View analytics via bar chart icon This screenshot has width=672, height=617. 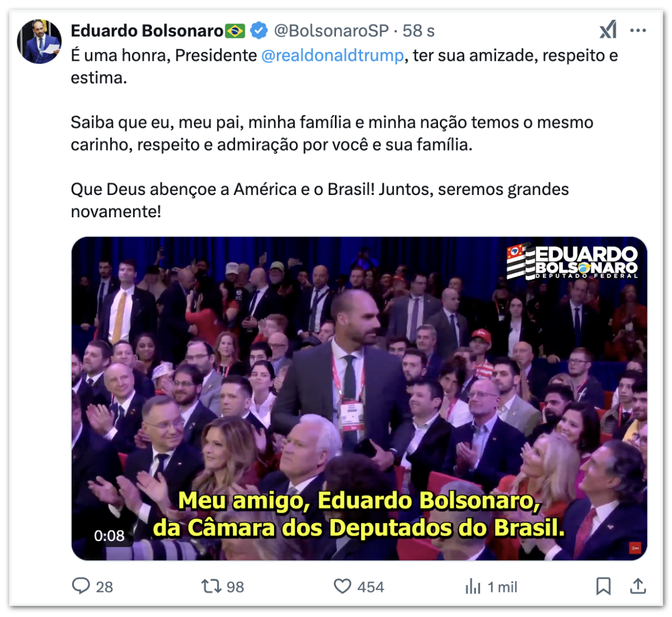click(x=473, y=587)
